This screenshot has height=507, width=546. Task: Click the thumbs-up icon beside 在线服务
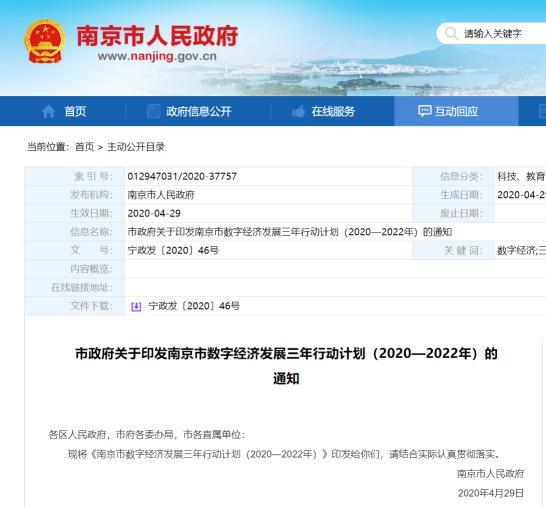(298, 111)
